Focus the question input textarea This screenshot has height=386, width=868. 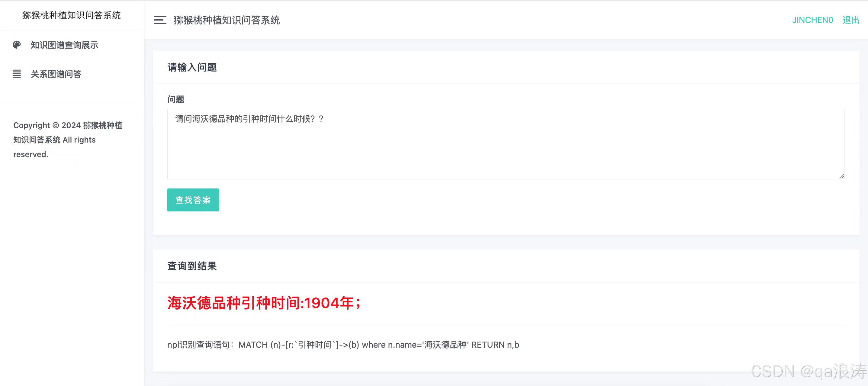tap(506, 144)
